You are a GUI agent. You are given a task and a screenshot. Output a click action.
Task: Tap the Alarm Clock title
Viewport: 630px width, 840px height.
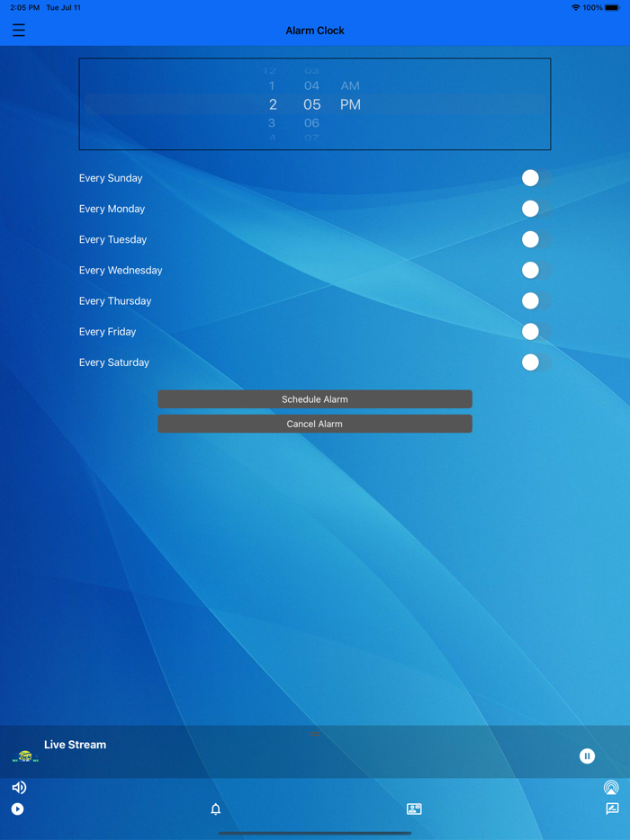point(315,31)
